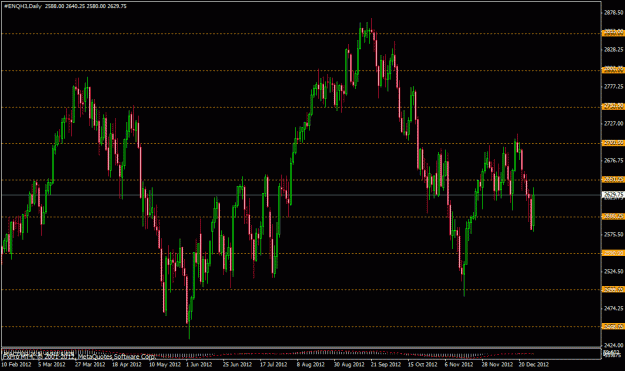625x371 pixels.
Task: Click the 17 Jul 2012 date label
Action: (273, 364)
